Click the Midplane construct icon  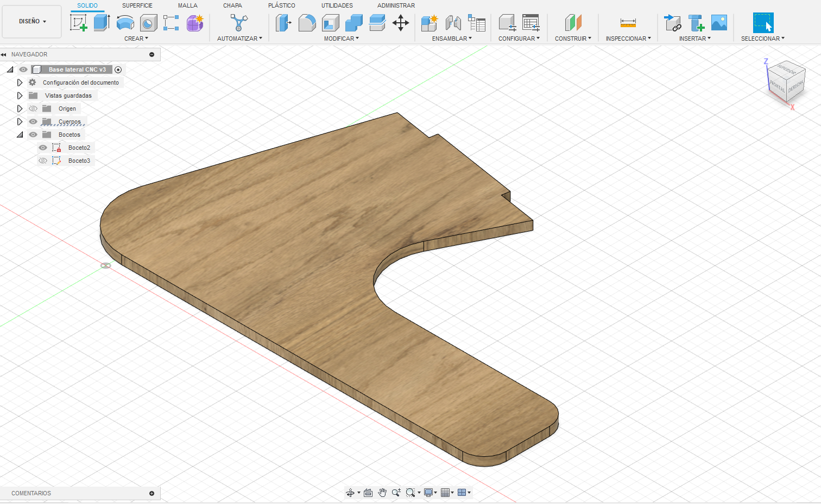tap(573, 23)
